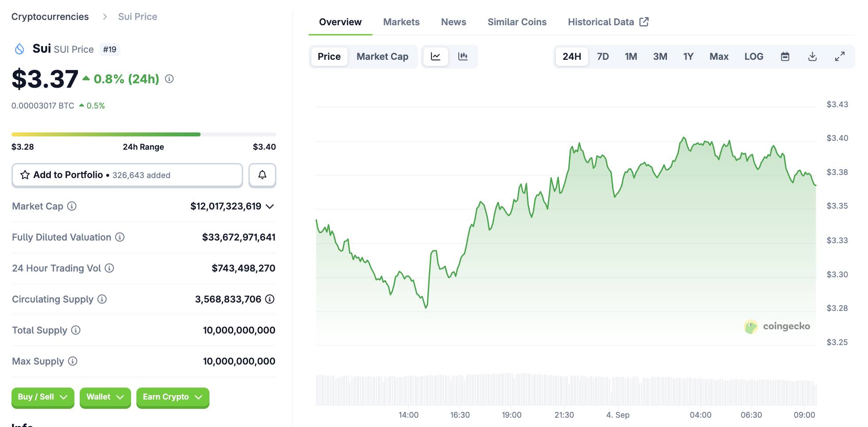The width and height of the screenshot is (868, 427).
Task: Expand chart to fullscreen
Action: pos(840,56)
